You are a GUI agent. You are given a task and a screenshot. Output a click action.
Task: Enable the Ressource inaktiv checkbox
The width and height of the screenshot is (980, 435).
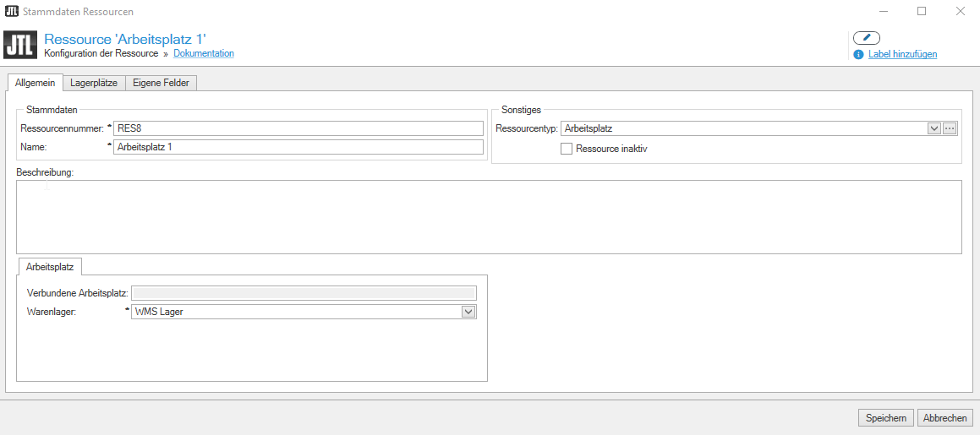click(x=567, y=149)
